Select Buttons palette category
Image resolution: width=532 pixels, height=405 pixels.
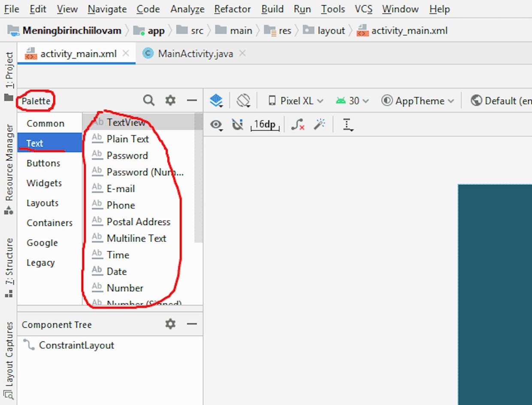[x=50, y=163]
